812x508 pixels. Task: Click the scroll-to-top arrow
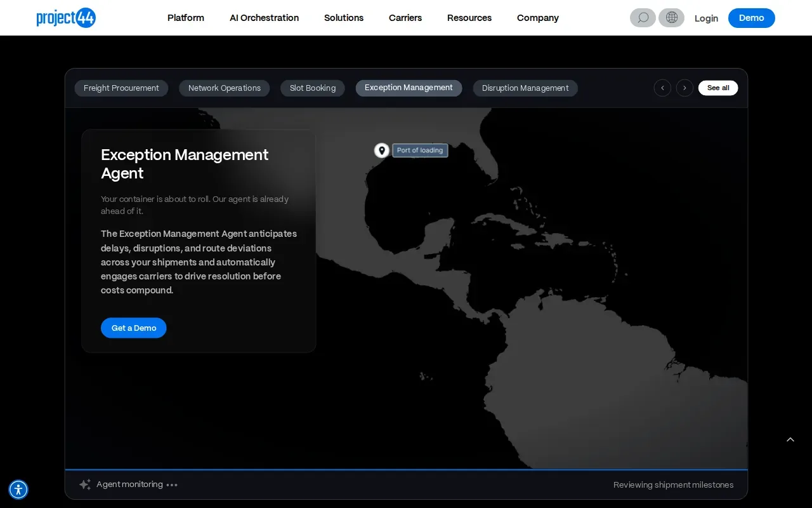click(790, 439)
